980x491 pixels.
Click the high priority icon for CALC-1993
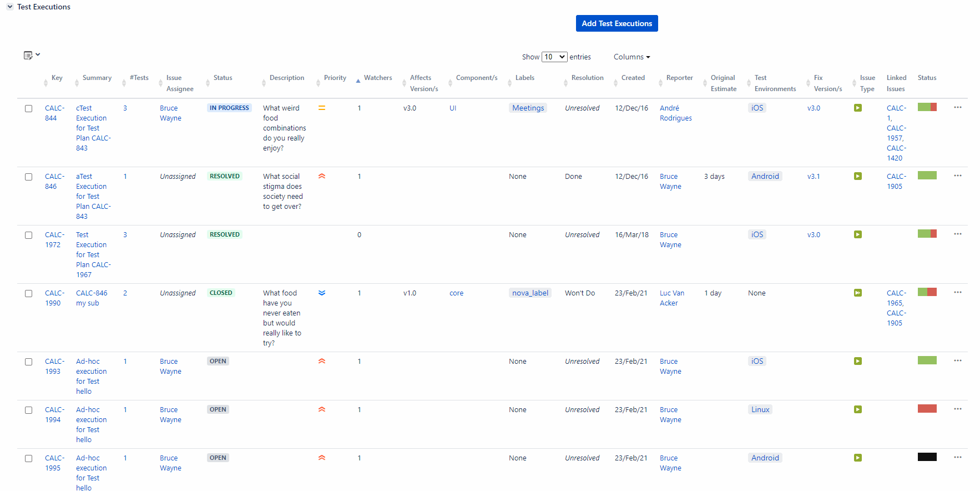coord(321,361)
